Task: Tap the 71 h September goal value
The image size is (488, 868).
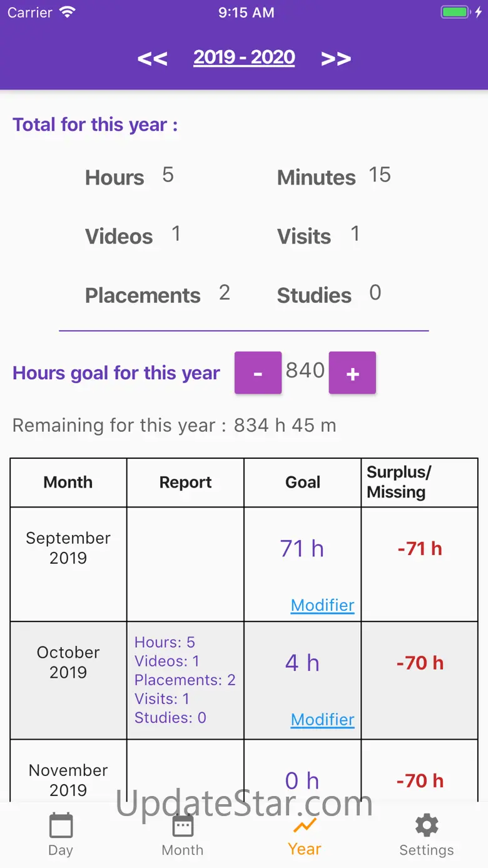Action: [x=302, y=549]
